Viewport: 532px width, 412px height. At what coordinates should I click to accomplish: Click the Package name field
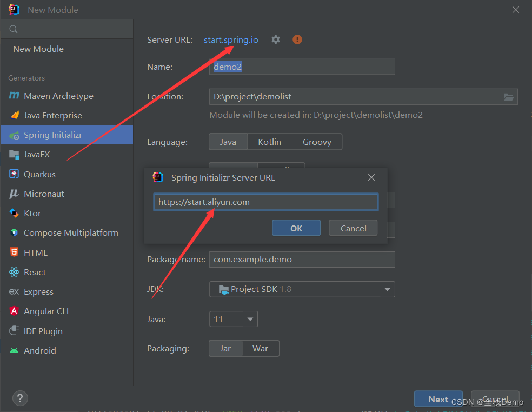[x=302, y=260]
